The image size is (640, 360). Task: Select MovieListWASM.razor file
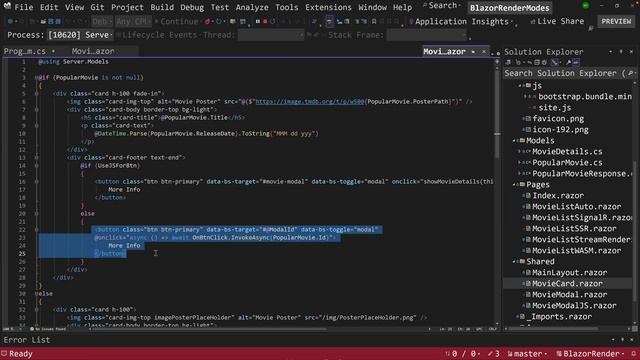pyautogui.click(x=576, y=251)
